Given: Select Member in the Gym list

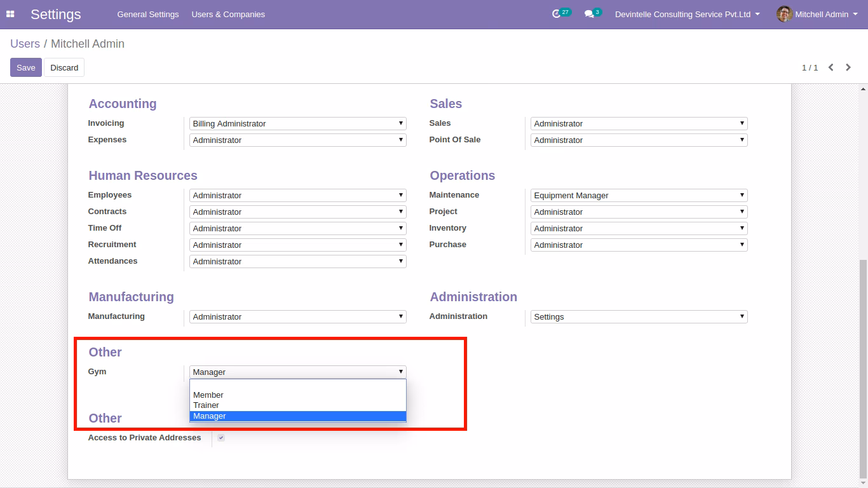Looking at the screenshot, I should [298, 395].
